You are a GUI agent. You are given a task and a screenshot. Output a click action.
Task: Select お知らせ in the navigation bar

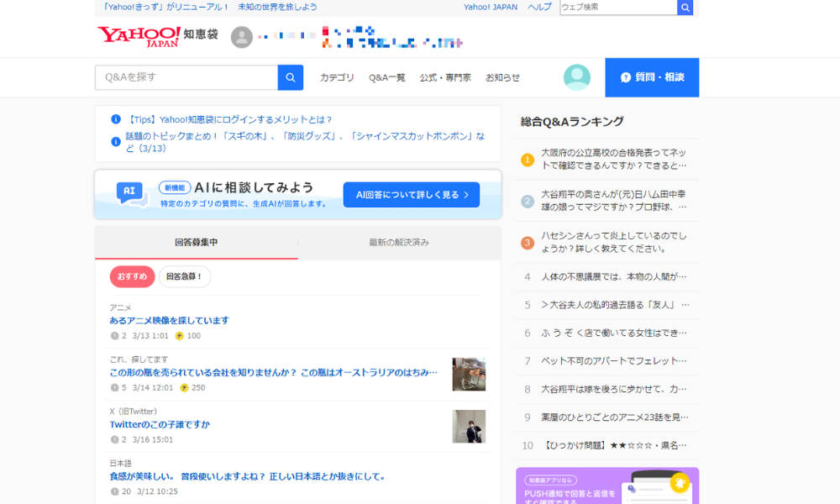(501, 76)
